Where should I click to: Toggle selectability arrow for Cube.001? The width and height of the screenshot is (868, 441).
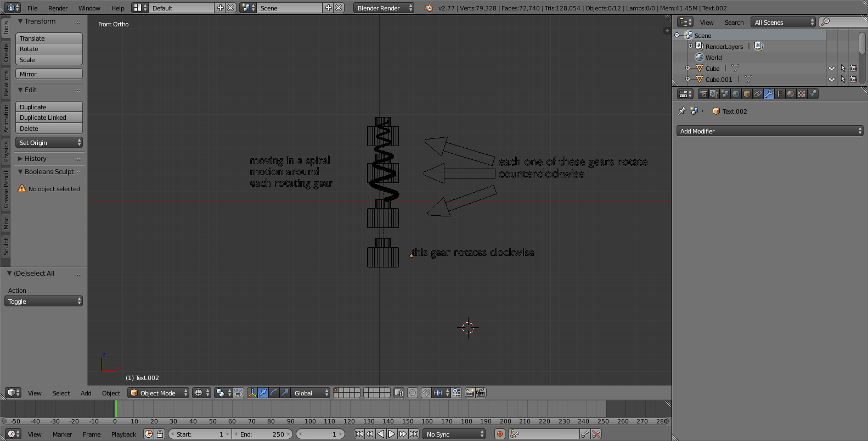click(x=843, y=79)
